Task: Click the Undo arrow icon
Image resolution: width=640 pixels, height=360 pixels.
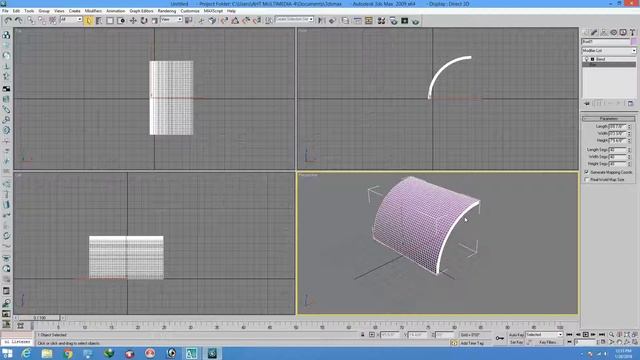Action: click(x=8, y=20)
